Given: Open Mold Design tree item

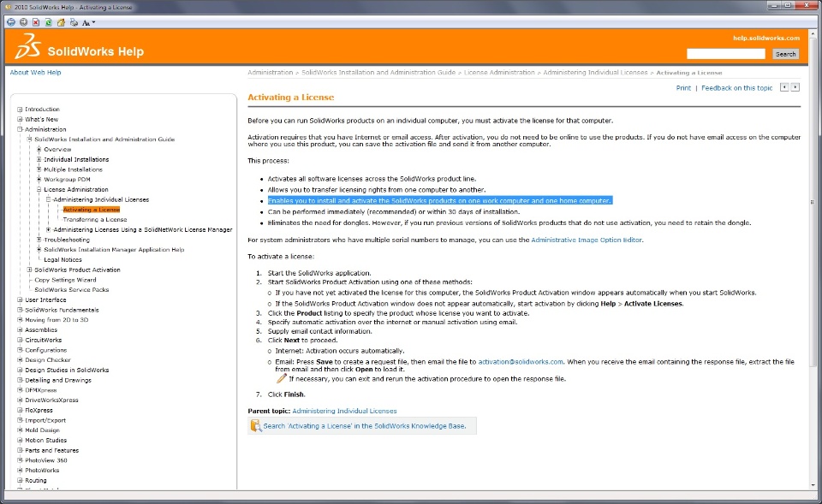Looking at the screenshot, I should (x=42, y=430).
